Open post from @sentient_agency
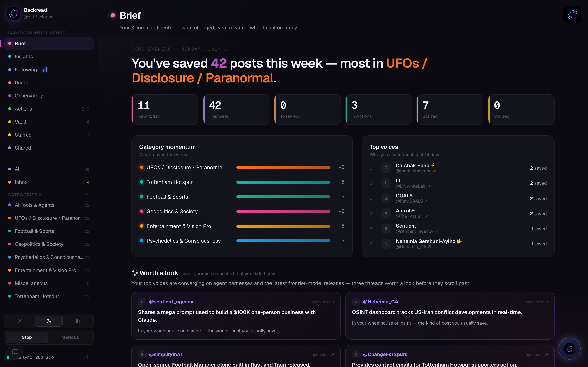Viewport: 588px width, 367px height. click(323, 302)
